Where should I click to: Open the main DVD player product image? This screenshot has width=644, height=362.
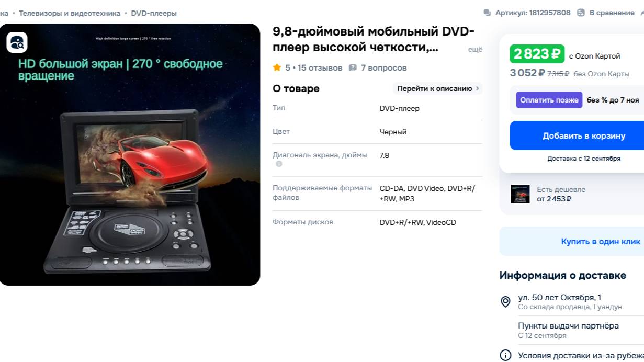pos(130,154)
